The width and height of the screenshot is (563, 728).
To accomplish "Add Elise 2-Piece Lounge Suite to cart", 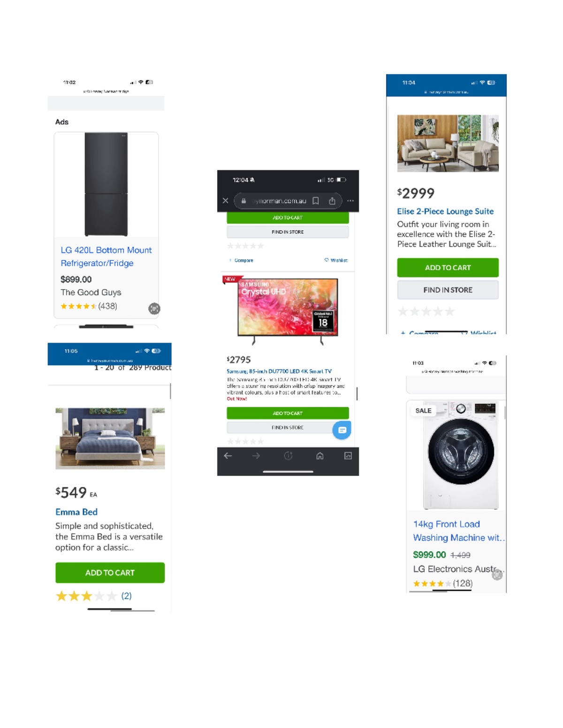I will coord(448,268).
